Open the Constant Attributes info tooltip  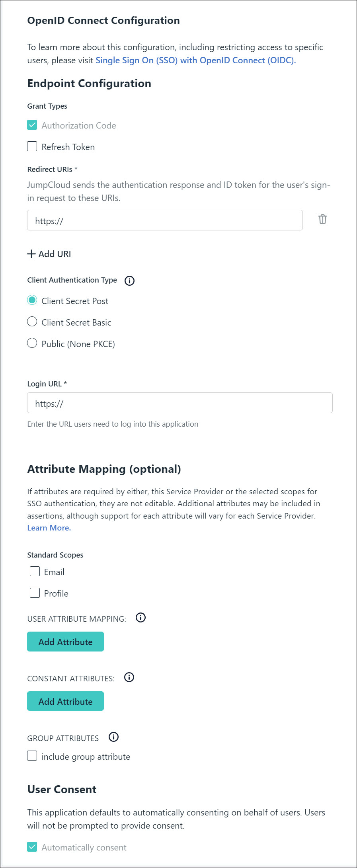[129, 677]
